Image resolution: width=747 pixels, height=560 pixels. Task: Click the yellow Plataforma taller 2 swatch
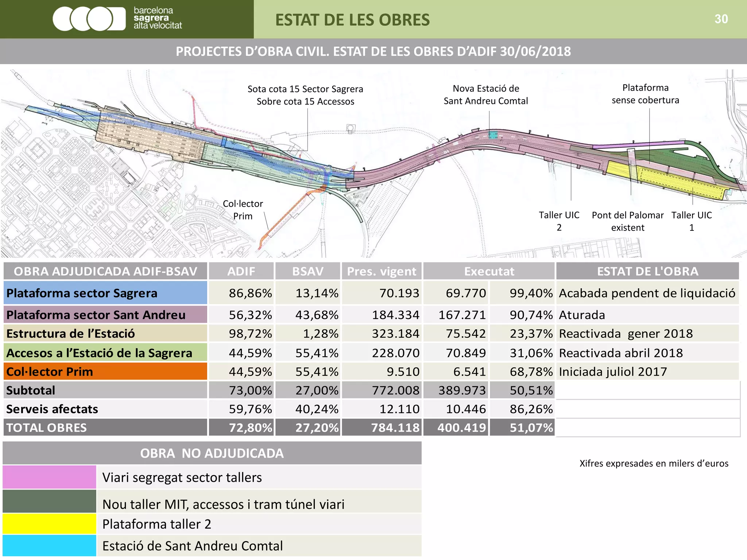pos(49,524)
